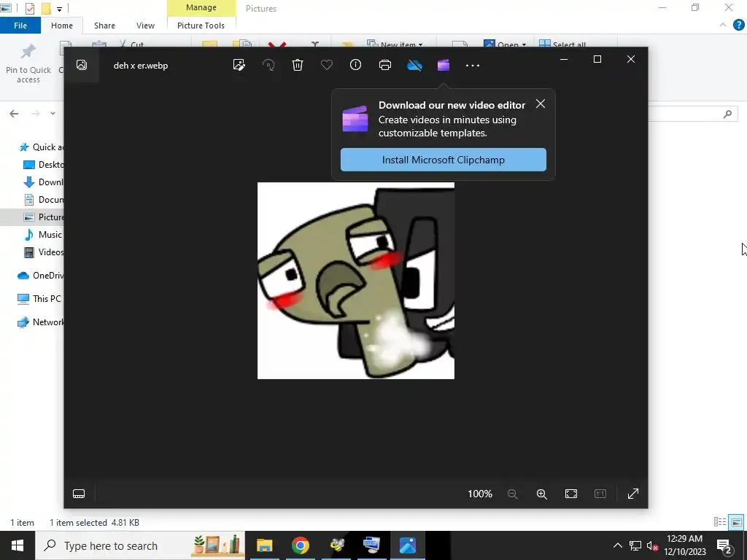Delete the image with the trash icon

pyautogui.click(x=298, y=65)
